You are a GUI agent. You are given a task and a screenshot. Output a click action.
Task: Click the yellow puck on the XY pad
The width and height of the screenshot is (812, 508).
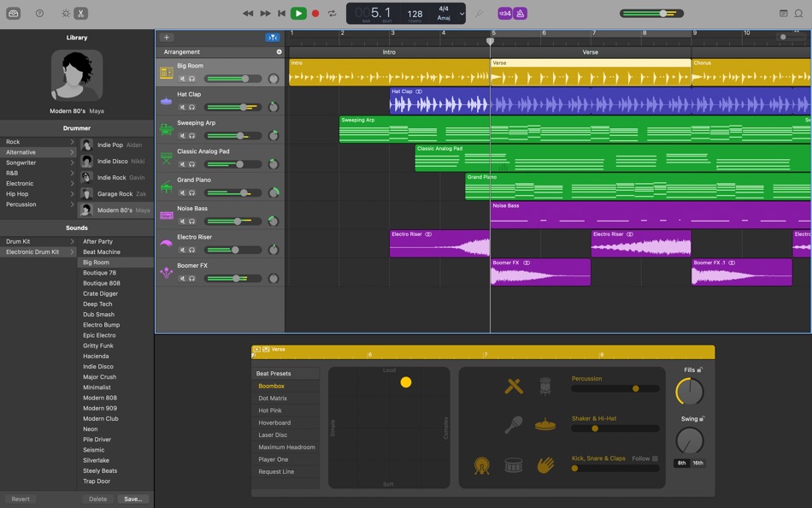pyautogui.click(x=406, y=382)
